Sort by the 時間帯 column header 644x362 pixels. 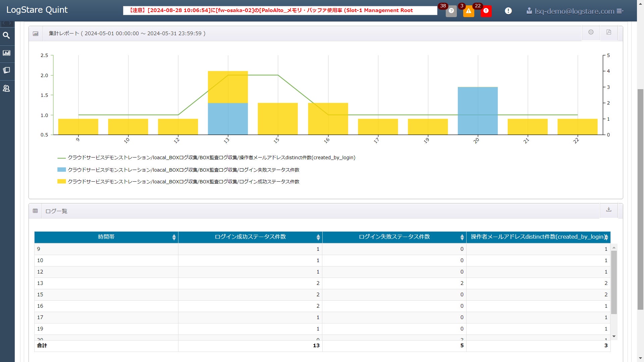click(106, 237)
